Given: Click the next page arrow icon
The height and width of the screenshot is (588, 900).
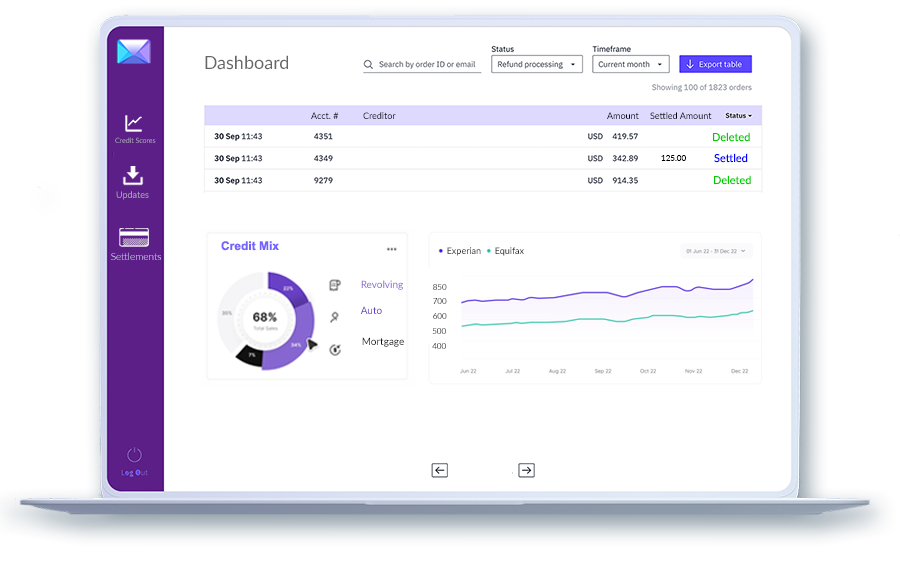Looking at the screenshot, I should 526,470.
